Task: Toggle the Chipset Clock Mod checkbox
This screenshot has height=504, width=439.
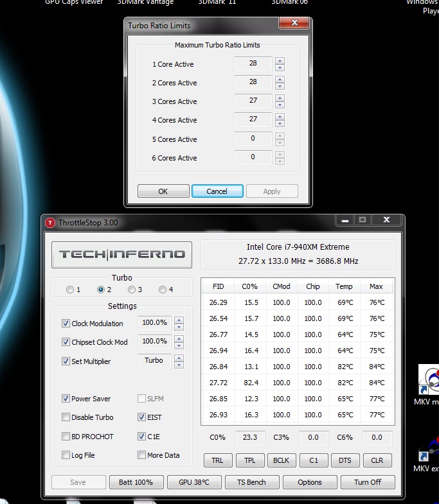Action: (66, 342)
